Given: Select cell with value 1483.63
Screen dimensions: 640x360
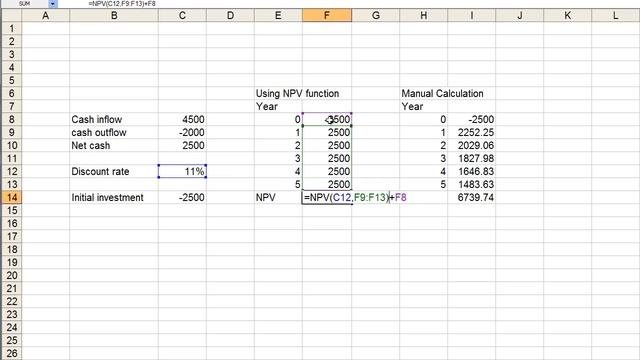Looking at the screenshot, I should (x=471, y=184).
